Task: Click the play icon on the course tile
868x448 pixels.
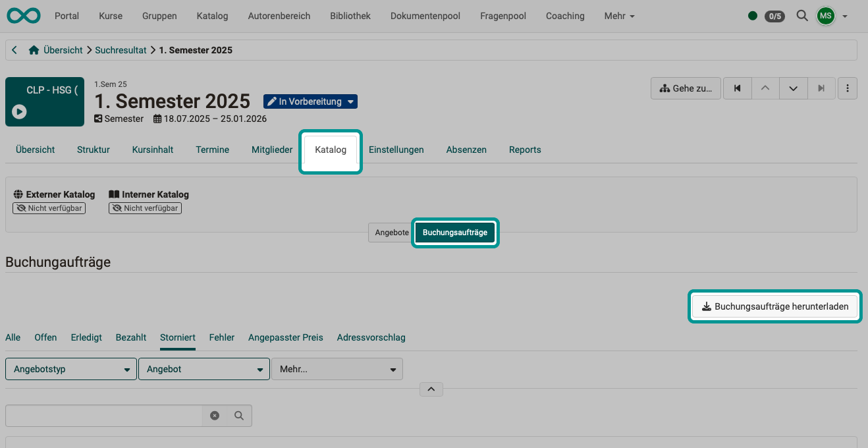Action: pyautogui.click(x=19, y=112)
